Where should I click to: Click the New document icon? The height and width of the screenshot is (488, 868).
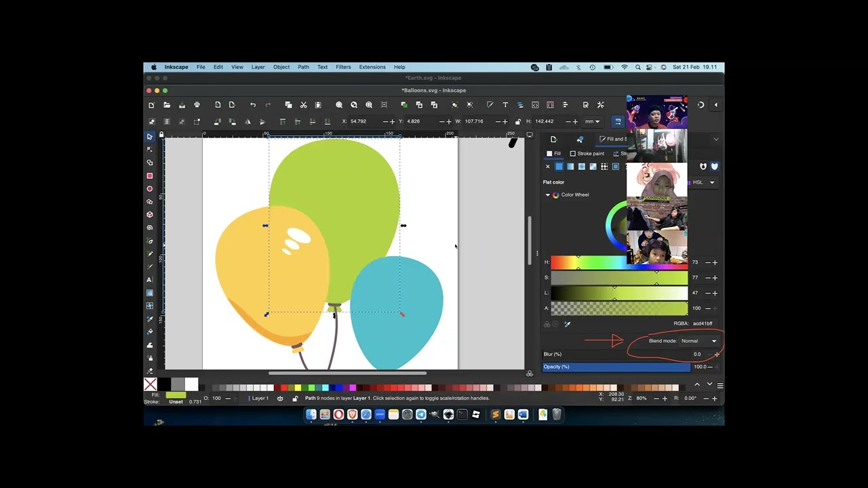151,105
